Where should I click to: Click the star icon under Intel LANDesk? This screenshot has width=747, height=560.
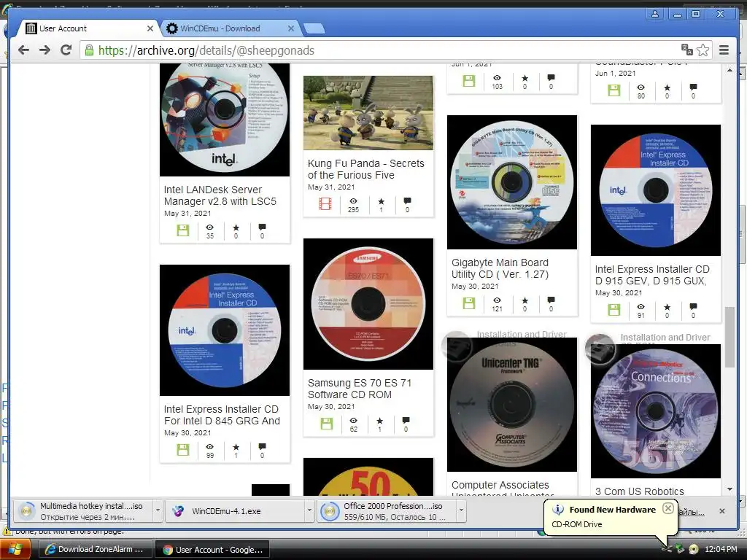point(236,227)
